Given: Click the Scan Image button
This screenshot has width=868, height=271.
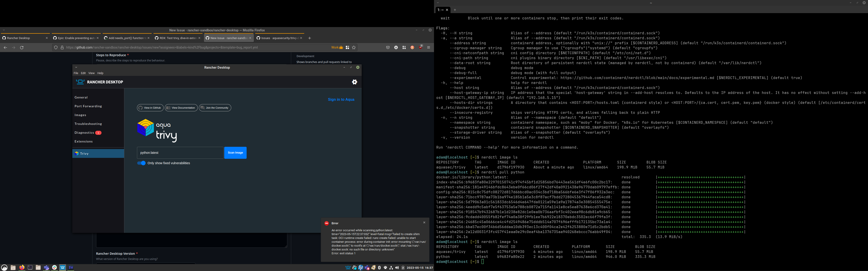Looking at the screenshot, I should coord(235,152).
